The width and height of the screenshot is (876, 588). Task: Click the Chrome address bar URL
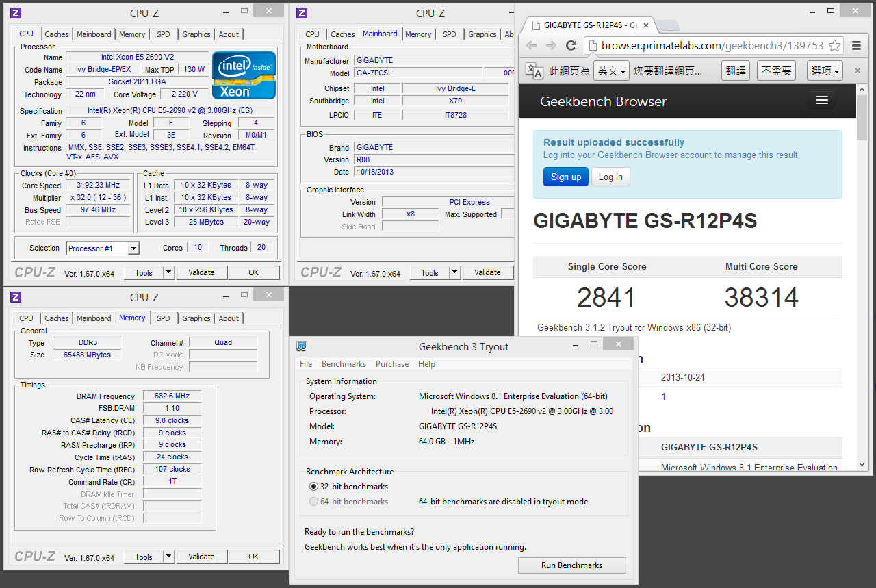(712, 46)
